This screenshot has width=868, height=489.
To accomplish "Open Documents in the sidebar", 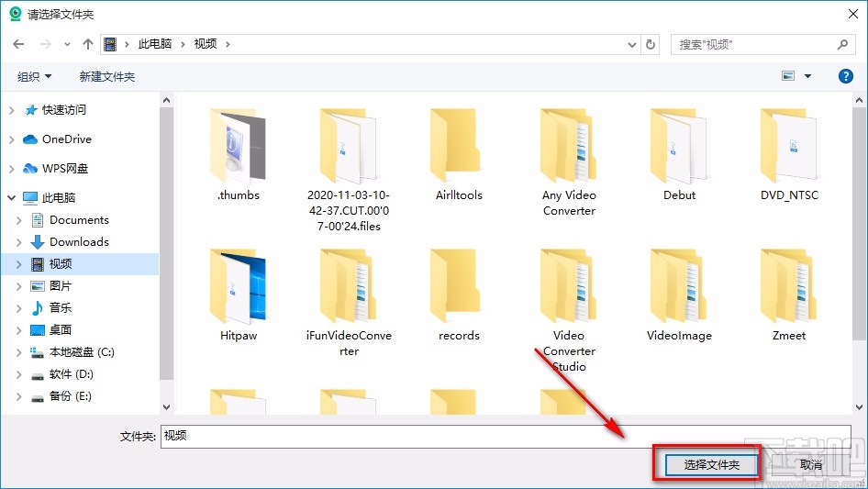I will 79,220.
